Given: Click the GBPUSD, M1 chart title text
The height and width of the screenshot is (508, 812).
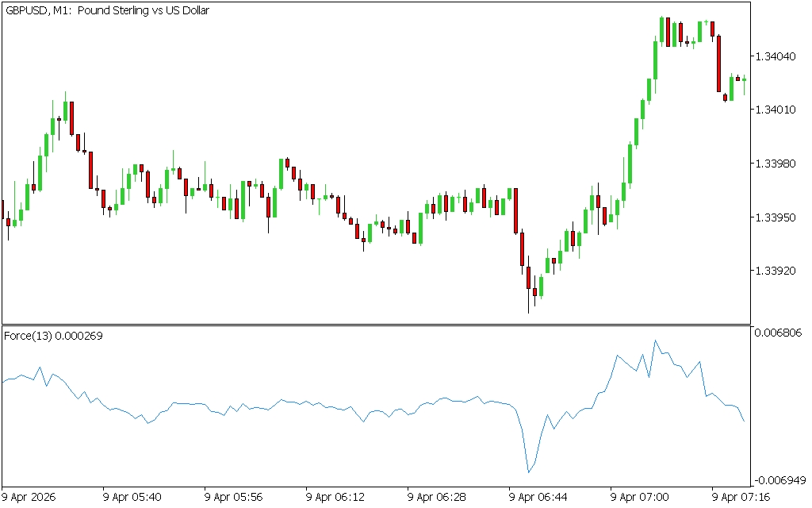Looking at the screenshot, I should pyautogui.click(x=107, y=11).
